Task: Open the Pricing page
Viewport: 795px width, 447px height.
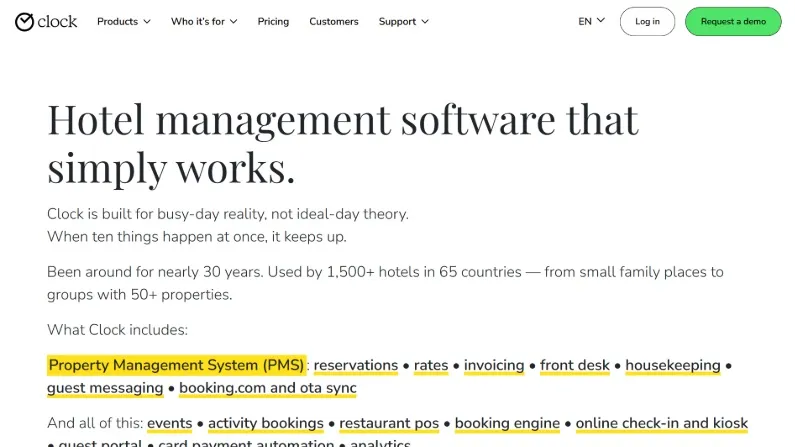Action: pyautogui.click(x=273, y=21)
